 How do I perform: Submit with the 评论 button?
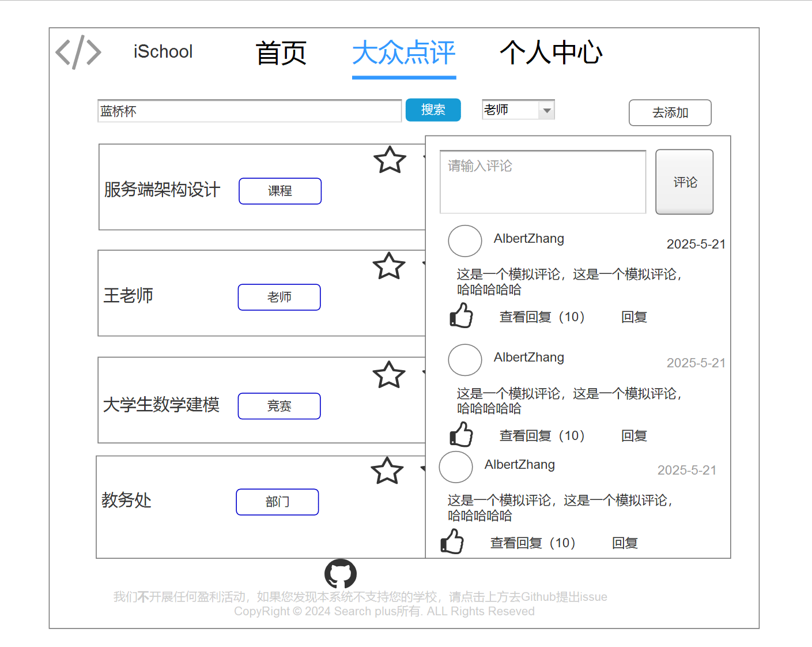coord(685,182)
